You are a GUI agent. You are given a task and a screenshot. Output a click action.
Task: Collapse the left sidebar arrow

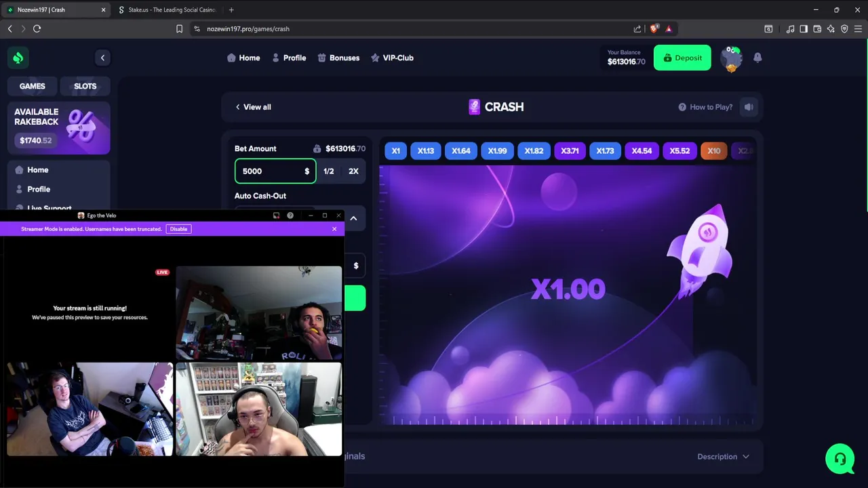tap(102, 58)
